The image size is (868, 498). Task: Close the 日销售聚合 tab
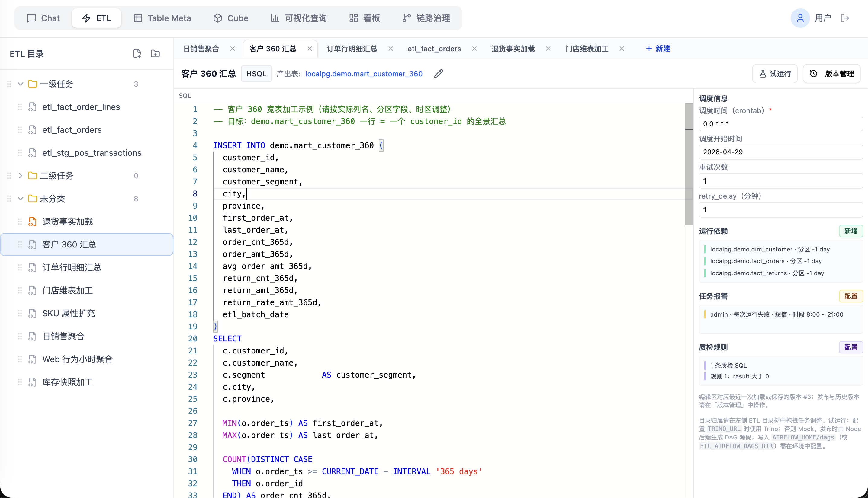233,49
